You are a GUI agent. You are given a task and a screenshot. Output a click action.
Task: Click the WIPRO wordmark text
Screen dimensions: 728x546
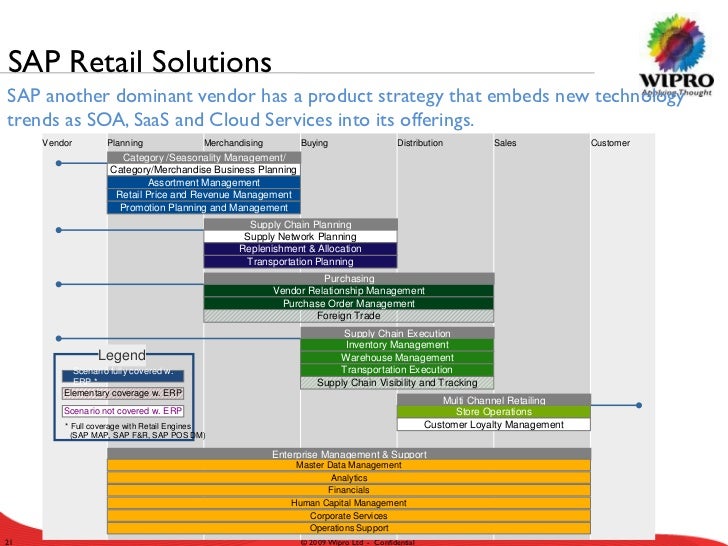tap(676, 80)
